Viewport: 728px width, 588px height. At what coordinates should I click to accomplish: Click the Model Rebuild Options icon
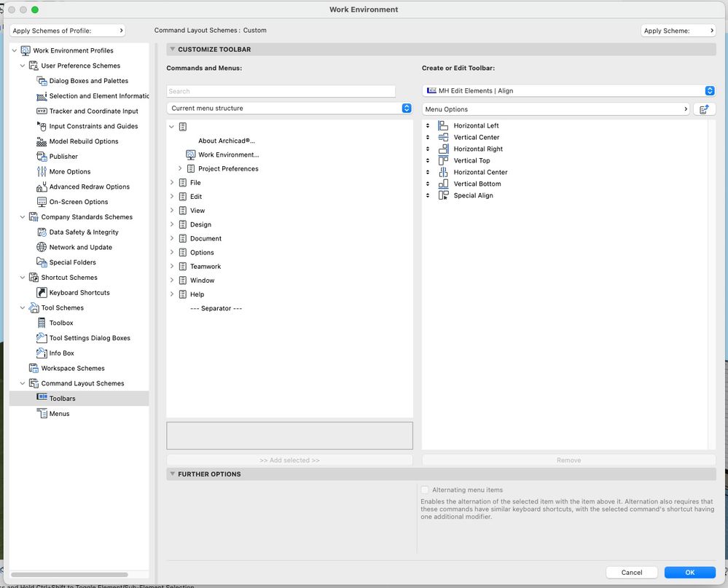(x=42, y=141)
